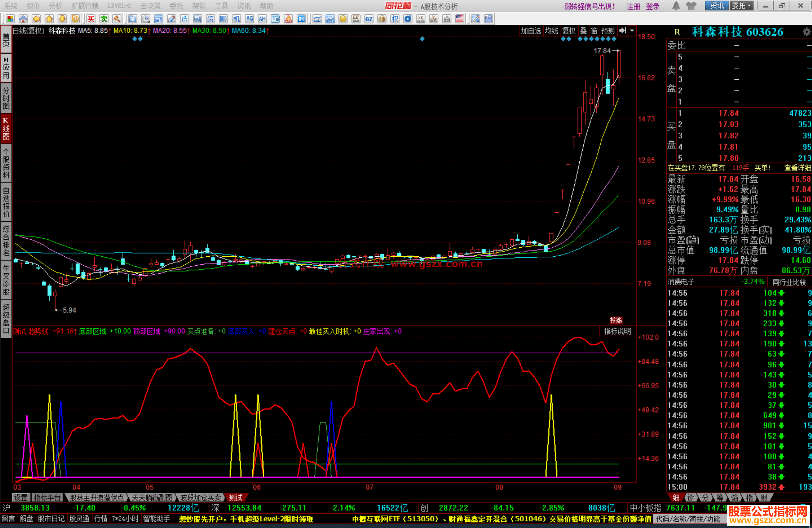The height and width of the screenshot is (528, 812).
Task: Click the 代码/名称/简拼/功能 search field
Action: (688, 519)
